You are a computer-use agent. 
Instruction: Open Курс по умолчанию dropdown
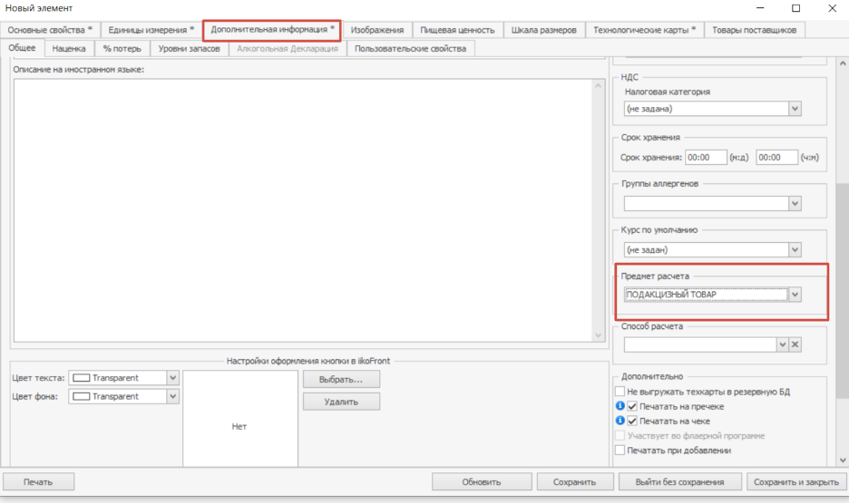795,249
